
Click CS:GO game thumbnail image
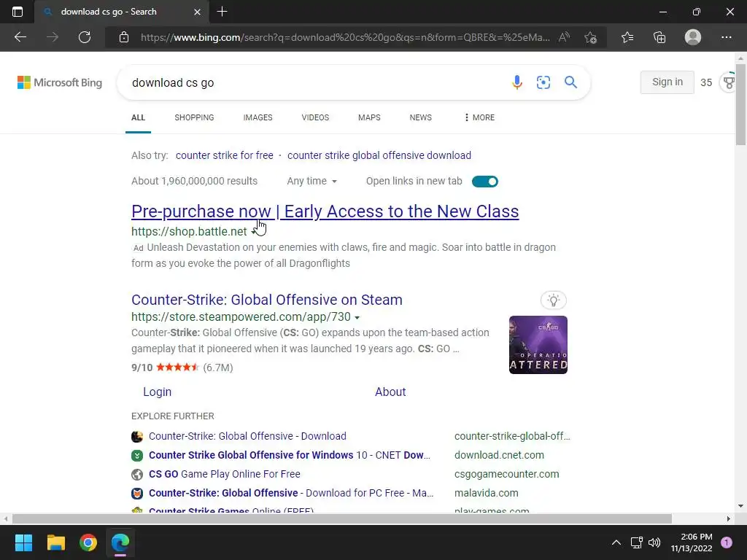(538, 345)
